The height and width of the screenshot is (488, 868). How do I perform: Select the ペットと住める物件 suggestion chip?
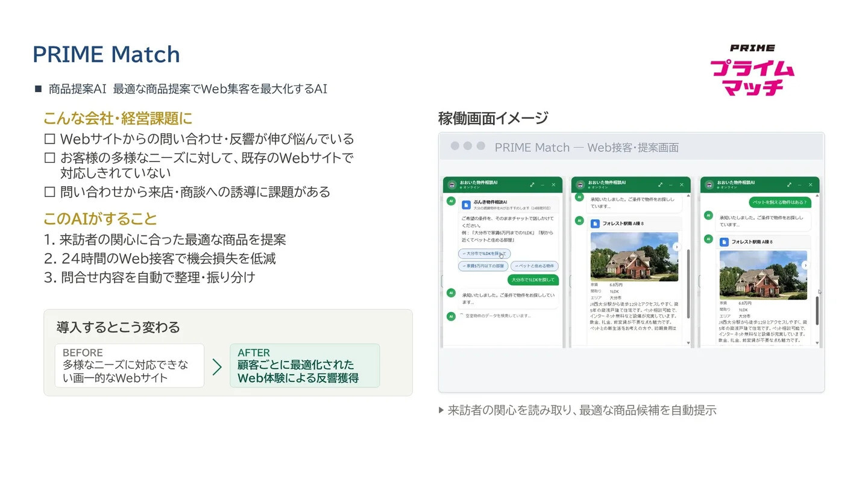pos(535,266)
